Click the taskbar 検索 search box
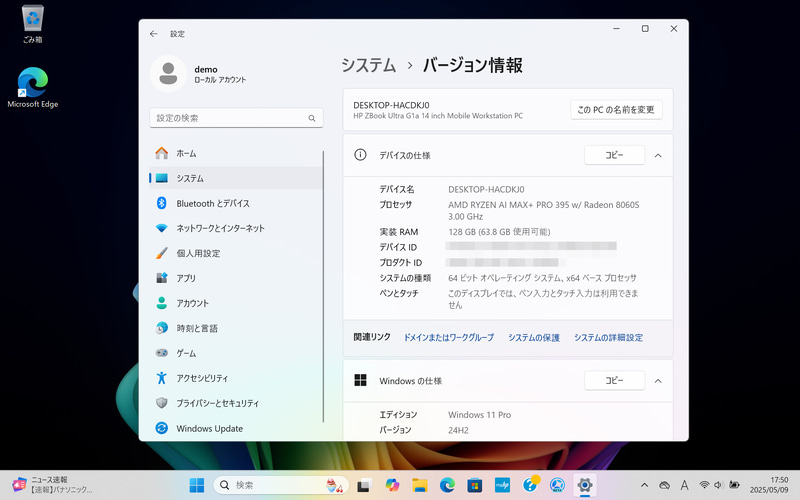800x500 pixels. pyautogui.click(x=281, y=485)
